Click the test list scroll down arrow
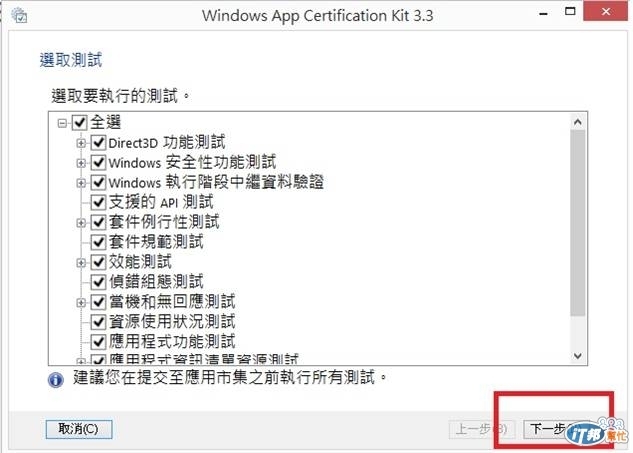The image size is (633, 453). (578, 356)
